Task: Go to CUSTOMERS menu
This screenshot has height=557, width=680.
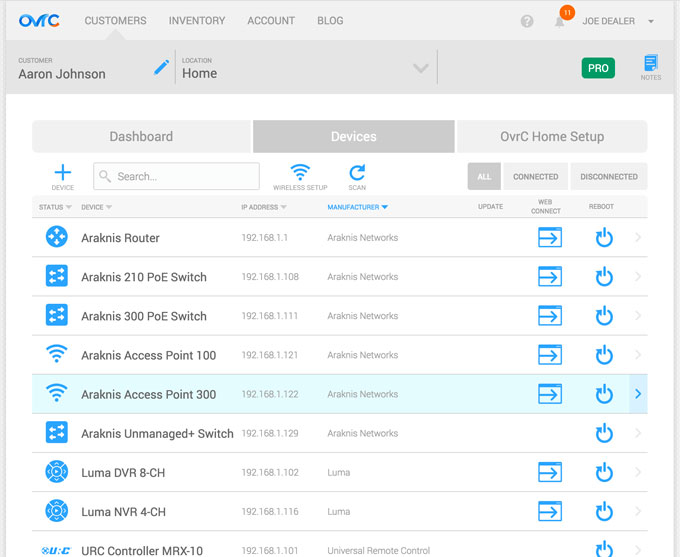Action: [115, 21]
